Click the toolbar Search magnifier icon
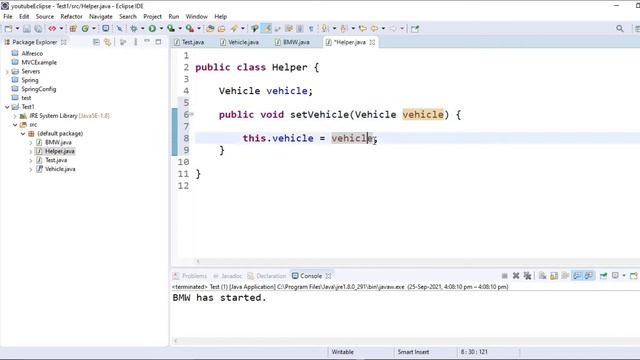 620,29
